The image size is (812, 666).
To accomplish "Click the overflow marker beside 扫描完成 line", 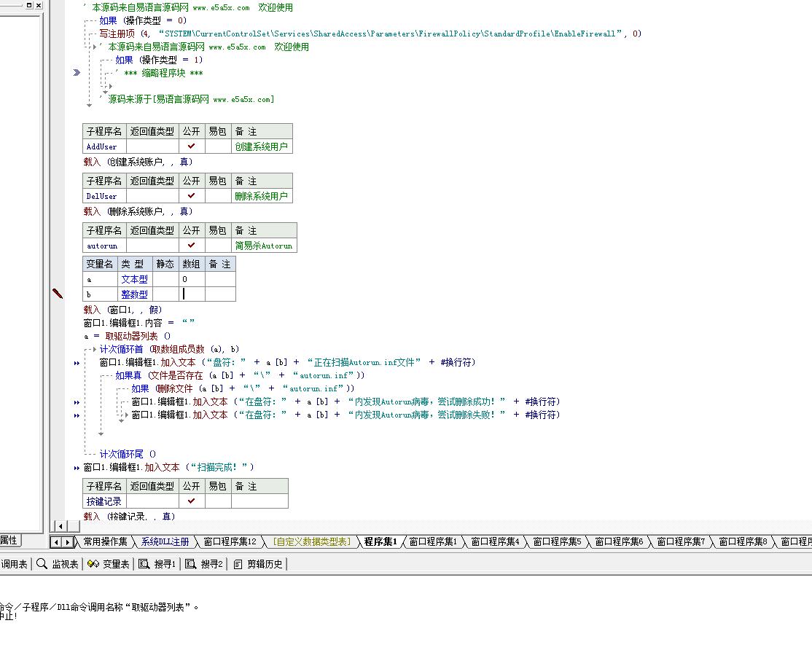I will coord(77,469).
